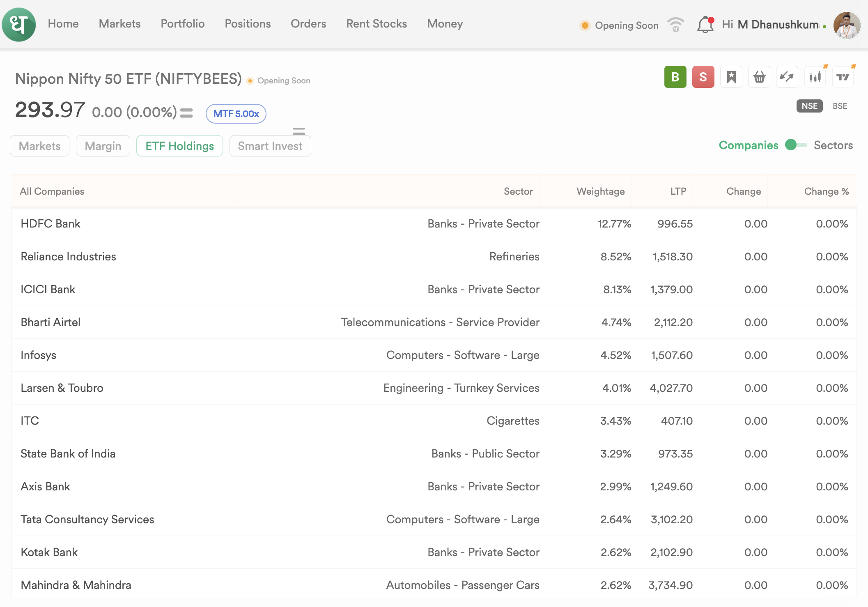Sort the list by Weightage column header
Viewport: 868px width, 607px height.
pyautogui.click(x=600, y=191)
